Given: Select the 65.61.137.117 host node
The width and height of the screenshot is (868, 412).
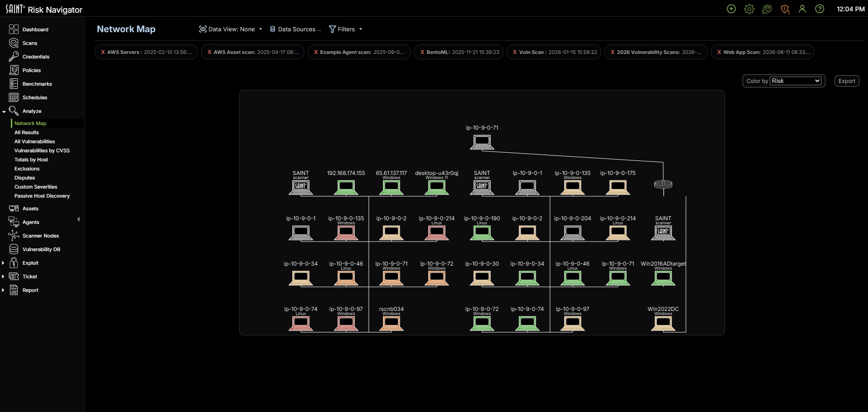Looking at the screenshot, I should pyautogui.click(x=391, y=187).
